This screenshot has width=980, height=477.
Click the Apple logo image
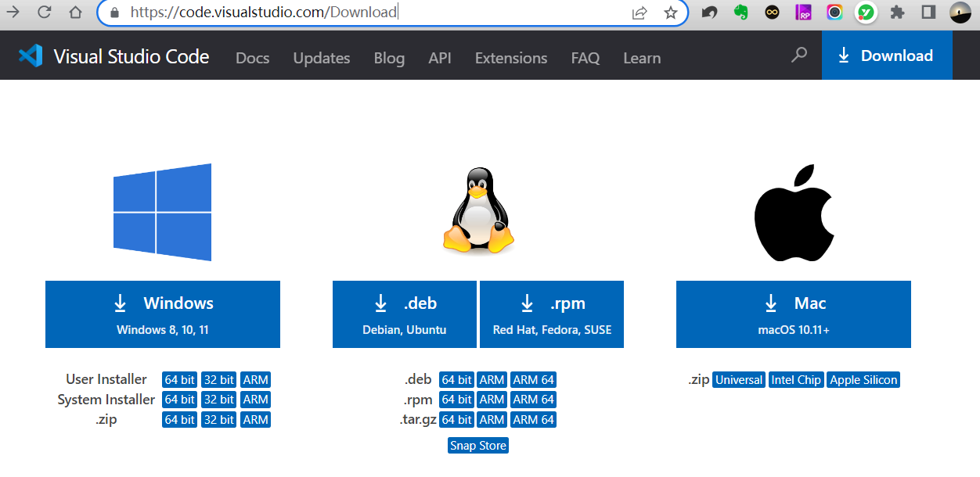(794, 212)
